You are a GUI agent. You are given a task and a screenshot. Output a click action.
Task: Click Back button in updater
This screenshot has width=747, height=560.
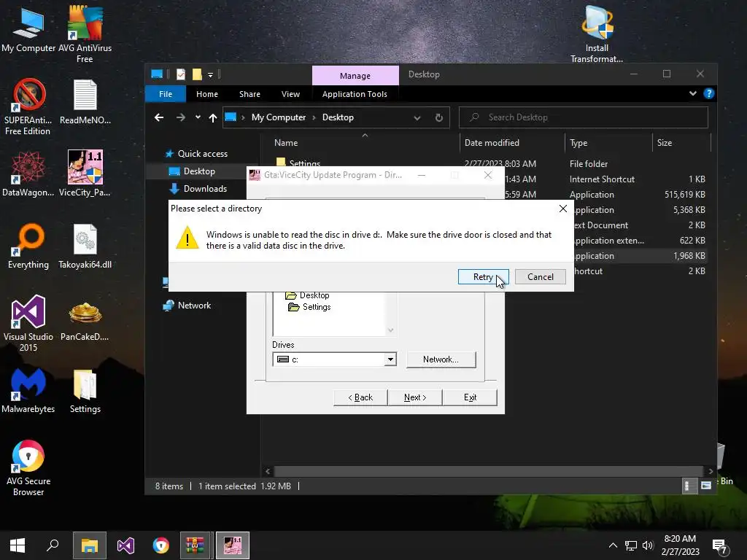pos(360,397)
